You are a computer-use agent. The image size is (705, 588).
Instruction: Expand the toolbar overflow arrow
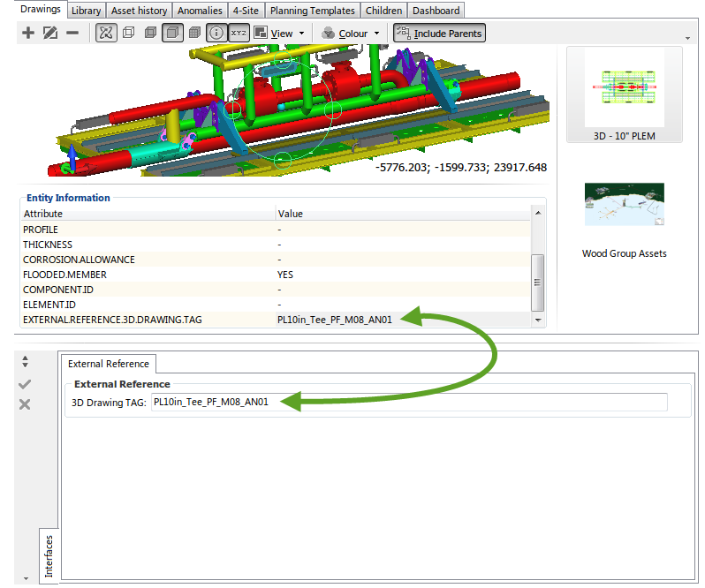pyautogui.click(x=687, y=38)
